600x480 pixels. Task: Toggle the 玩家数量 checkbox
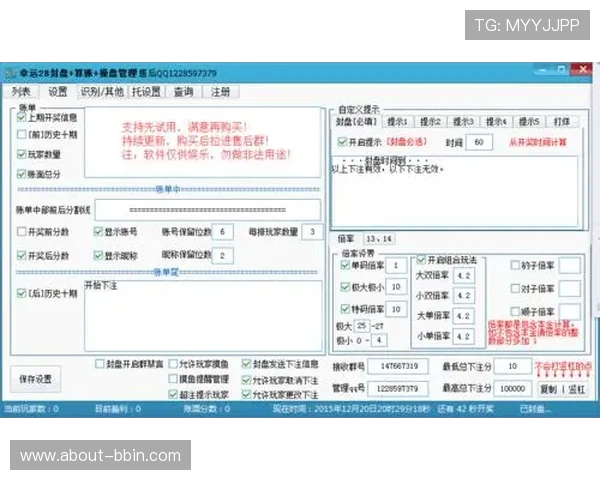click(21, 154)
